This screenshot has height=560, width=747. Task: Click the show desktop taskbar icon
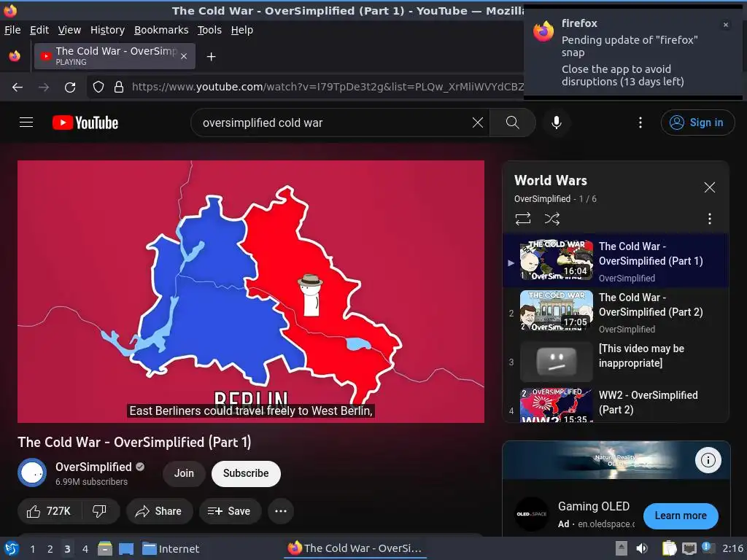click(126, 548)
